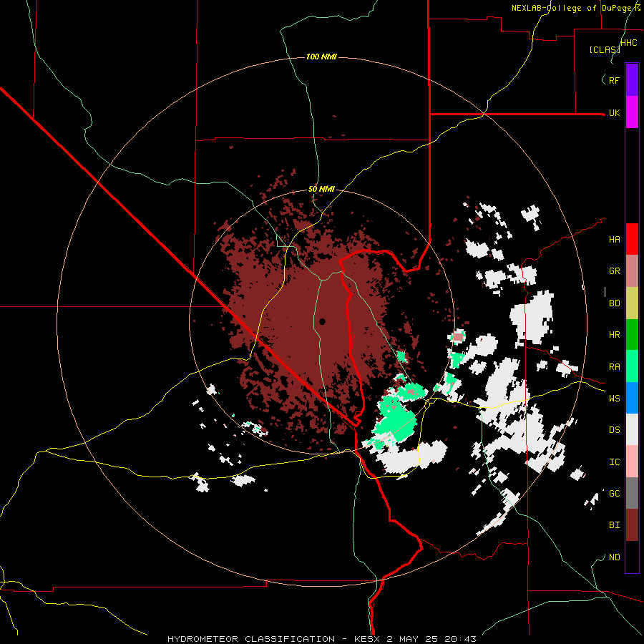This screenshot has width=644, height=644.
Task: Click the HR legend label
Action: [x=614, y=335]
